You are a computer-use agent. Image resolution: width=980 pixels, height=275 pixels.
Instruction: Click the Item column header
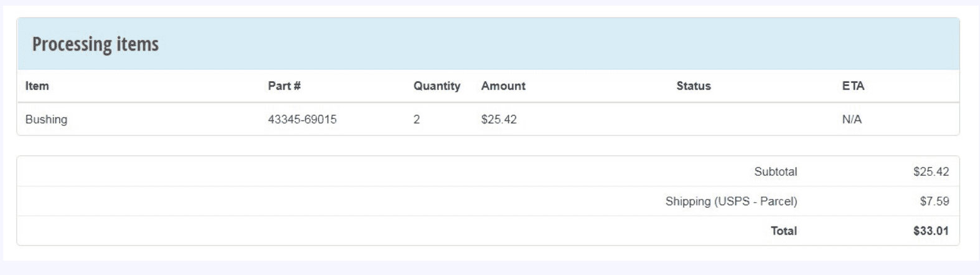[x=37, y=86]
